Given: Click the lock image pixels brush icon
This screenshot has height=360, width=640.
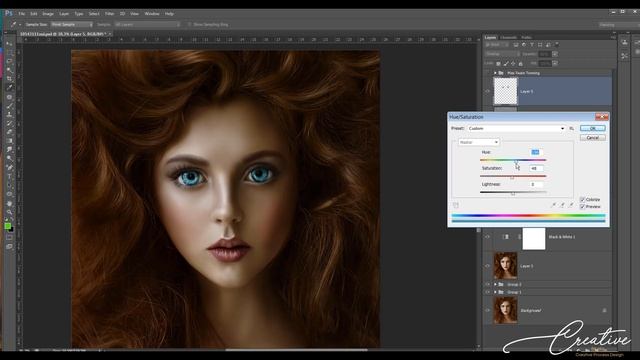Looking at the screenshot, I should coord(506,64).
